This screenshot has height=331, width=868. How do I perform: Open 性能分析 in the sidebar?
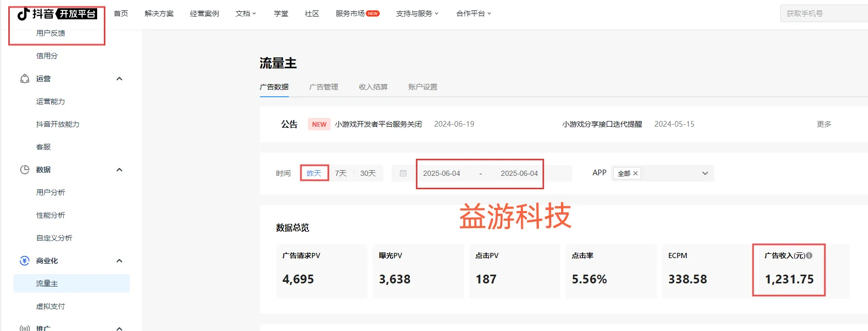51,215
